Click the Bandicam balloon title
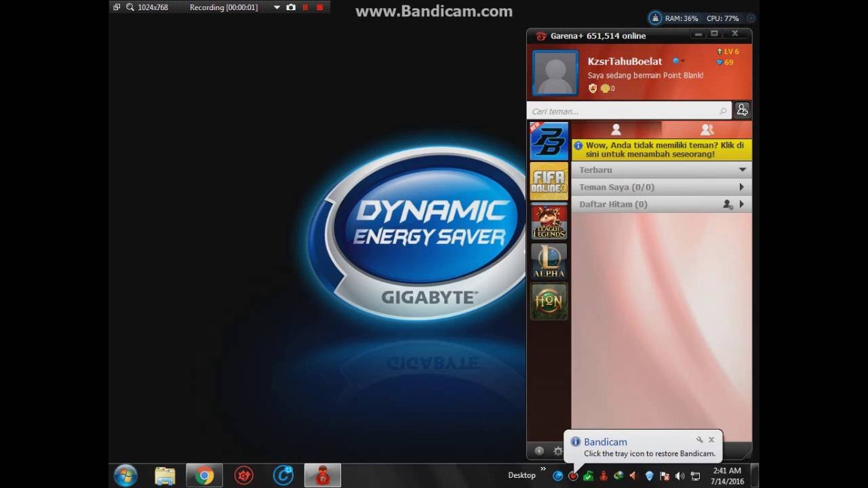This screenshot has width=868, height=488. [x=605, y=442]
